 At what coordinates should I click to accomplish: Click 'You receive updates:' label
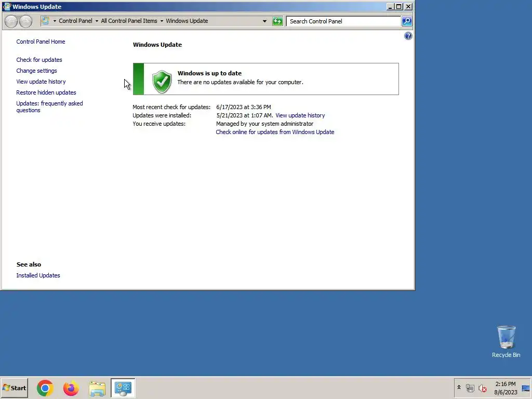(x=159, y=124)
